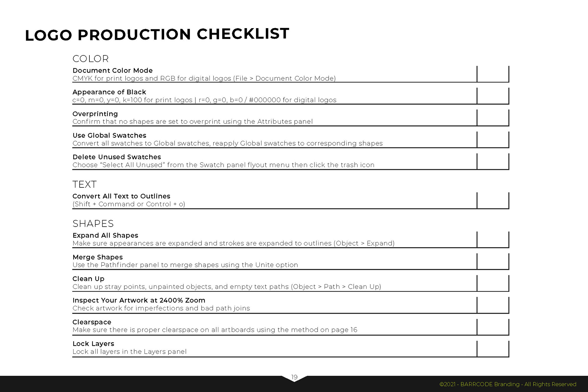This screenshot has height=392, width=588.
Task: Click the TEXT section heading
Action: pyautogui.click(x=85, y=184)
